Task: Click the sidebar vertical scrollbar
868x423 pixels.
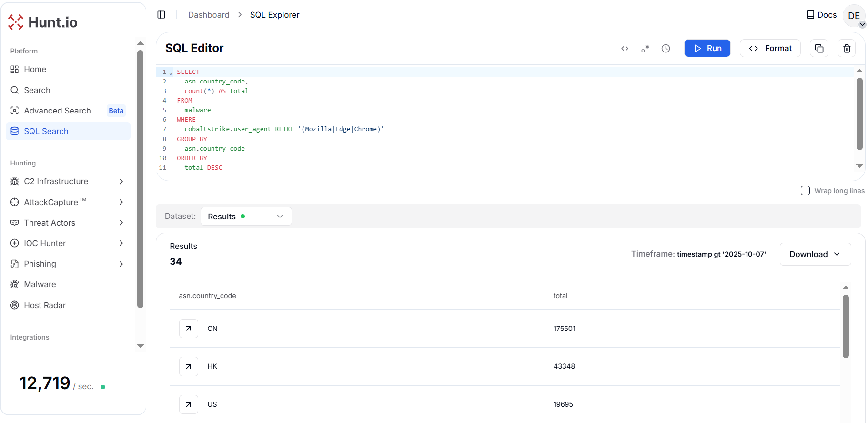Action: click(140, 179)
